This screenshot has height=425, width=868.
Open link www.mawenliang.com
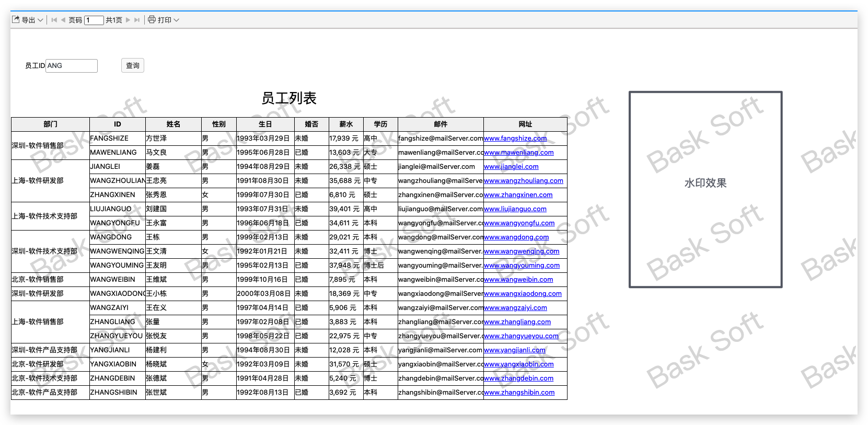pos(519,153)
